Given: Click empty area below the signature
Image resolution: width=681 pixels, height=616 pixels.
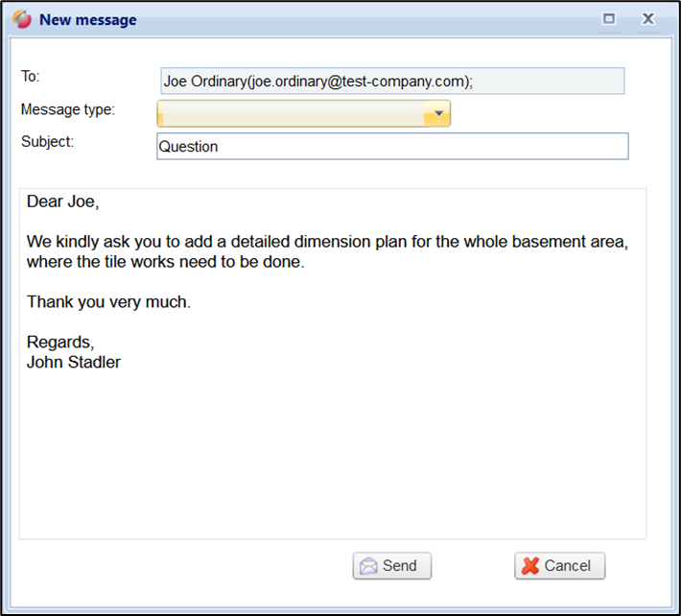Looking at the screenshot, I should [332, 451].
